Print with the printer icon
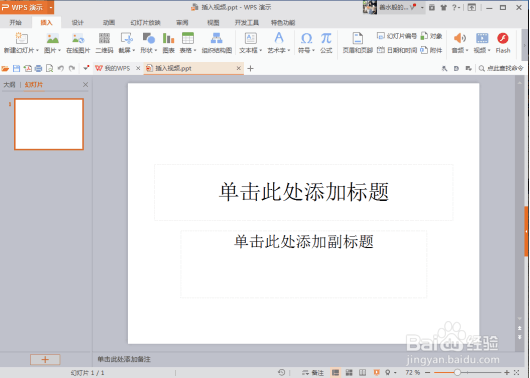Image resolution: width=530 pixels, height=378 pixels. (38, 69)
